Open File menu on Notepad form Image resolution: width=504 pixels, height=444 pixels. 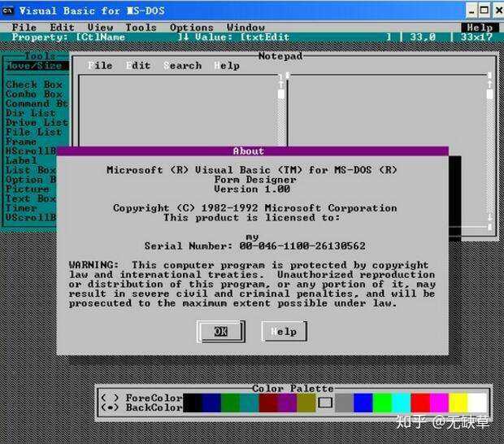(x=100, y=66)
